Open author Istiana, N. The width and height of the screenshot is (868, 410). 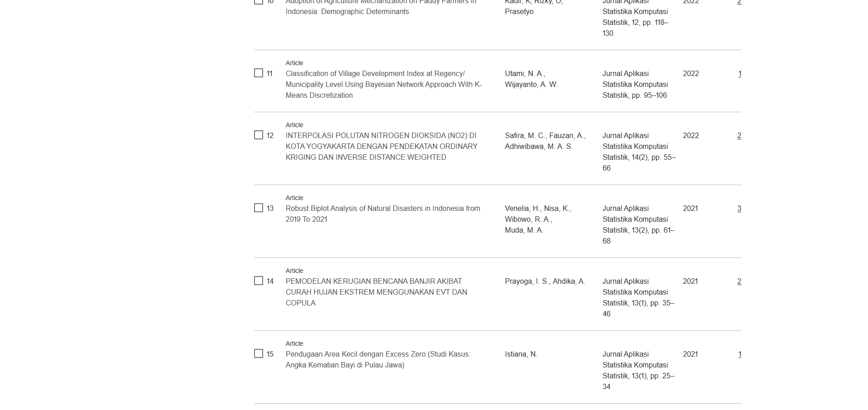(x=521, y=354)
